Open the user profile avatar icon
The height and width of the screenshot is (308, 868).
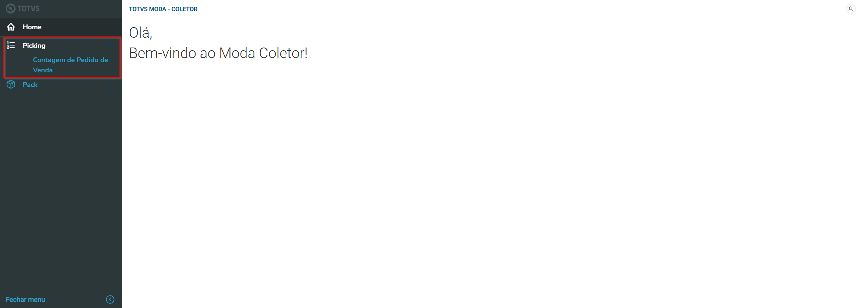click(x=850, y=9)
